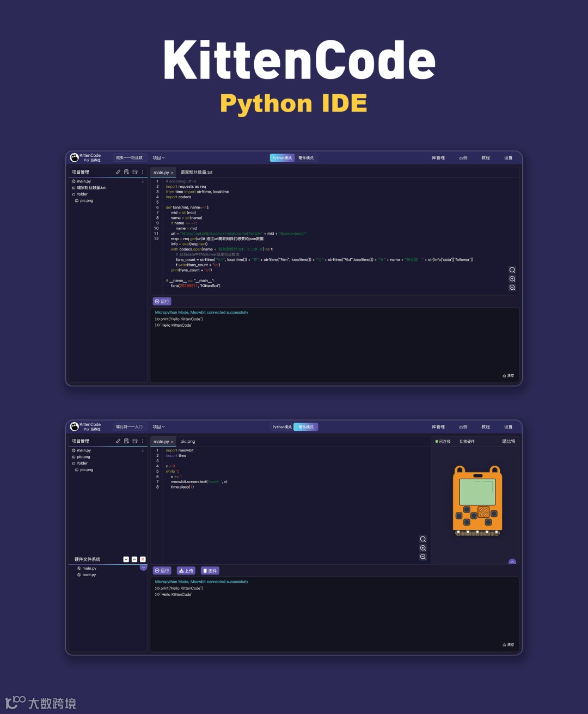Image resolution: width=588 pixels, height=714 pixels.
Task: Click the 已连接 connection status indicator
Action: 443,442
